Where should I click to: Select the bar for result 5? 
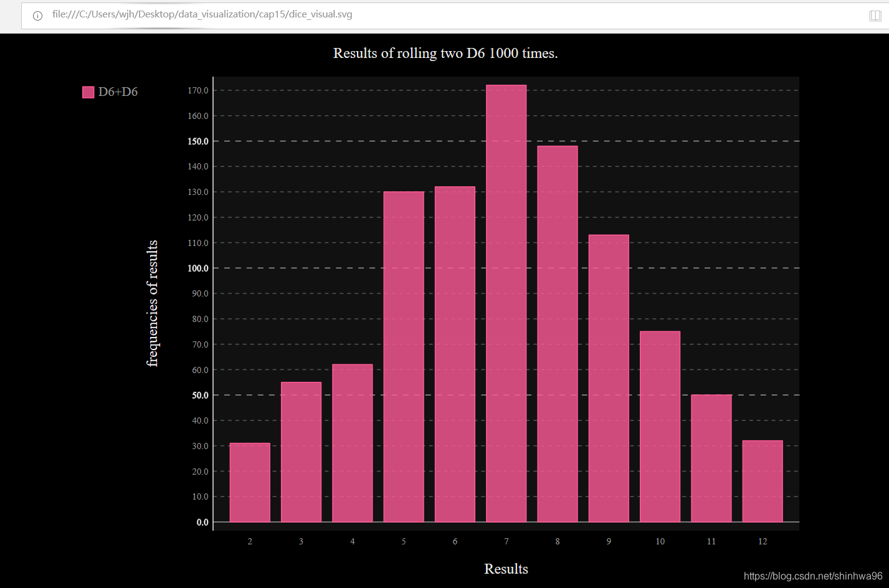[404, 357]
